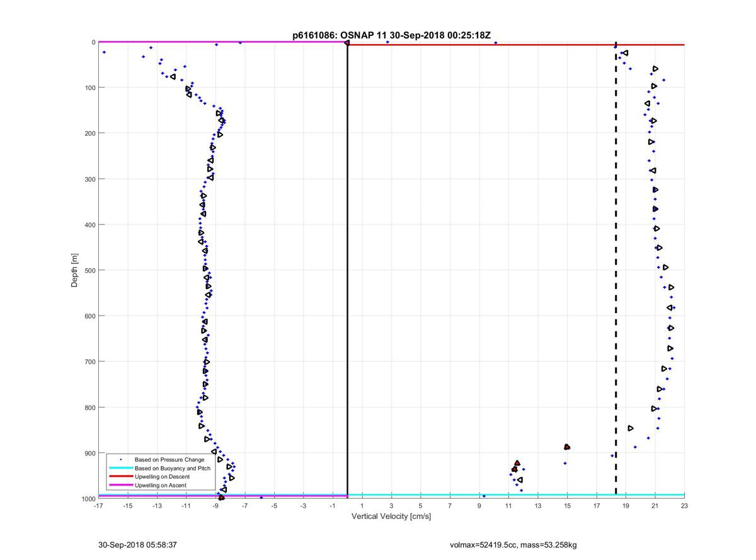
Task: Click x-axis tick label '-5'
Action: [274, 505]
